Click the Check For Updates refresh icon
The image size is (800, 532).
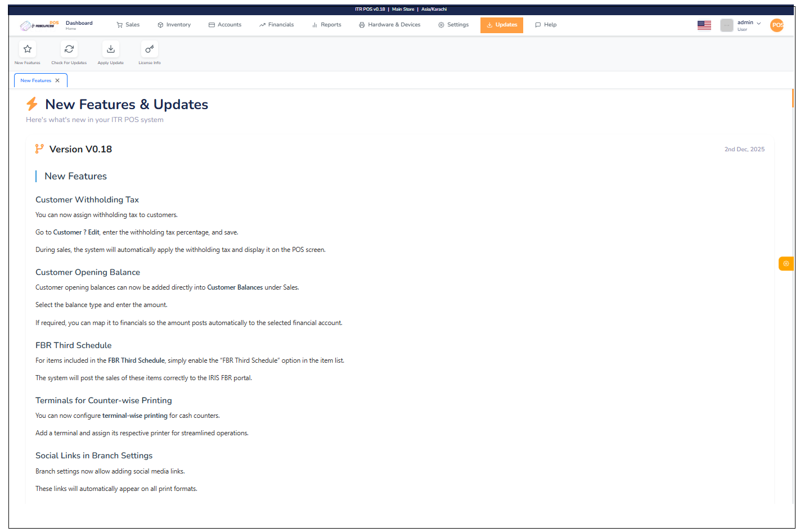[x=69, y=49]
